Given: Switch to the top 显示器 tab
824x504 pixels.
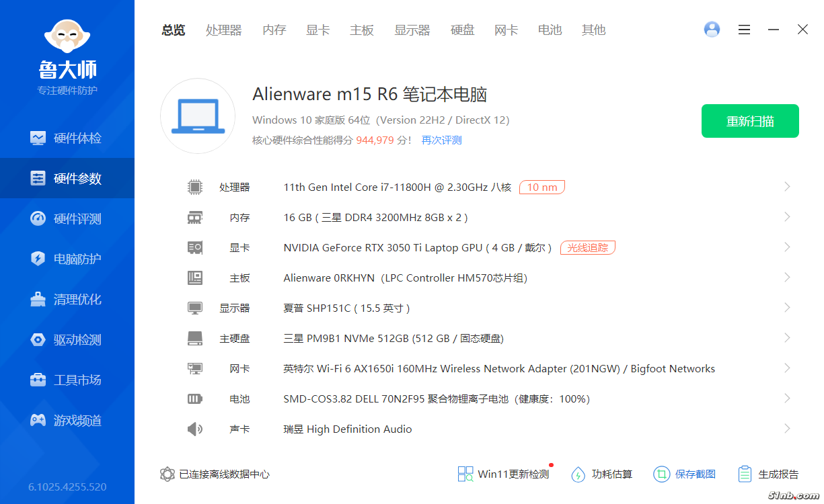Looking at the screenshot, I should 412,30.
